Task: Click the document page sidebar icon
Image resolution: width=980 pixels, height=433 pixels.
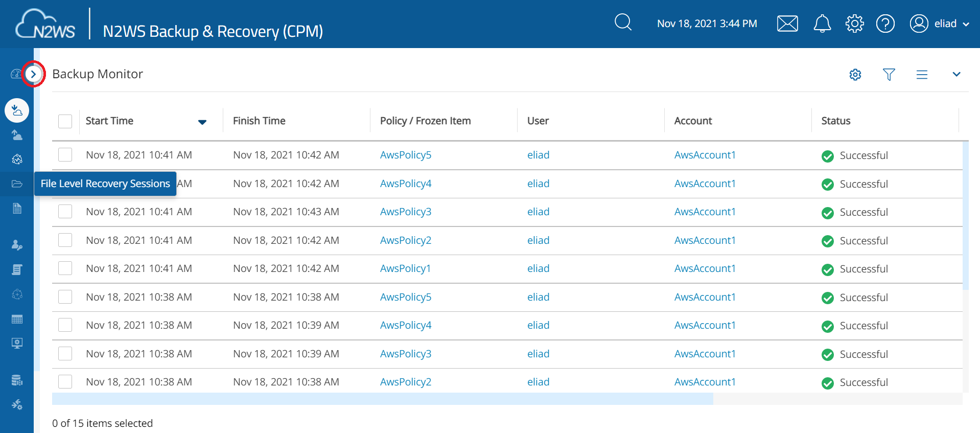Action: coord(17,209)
